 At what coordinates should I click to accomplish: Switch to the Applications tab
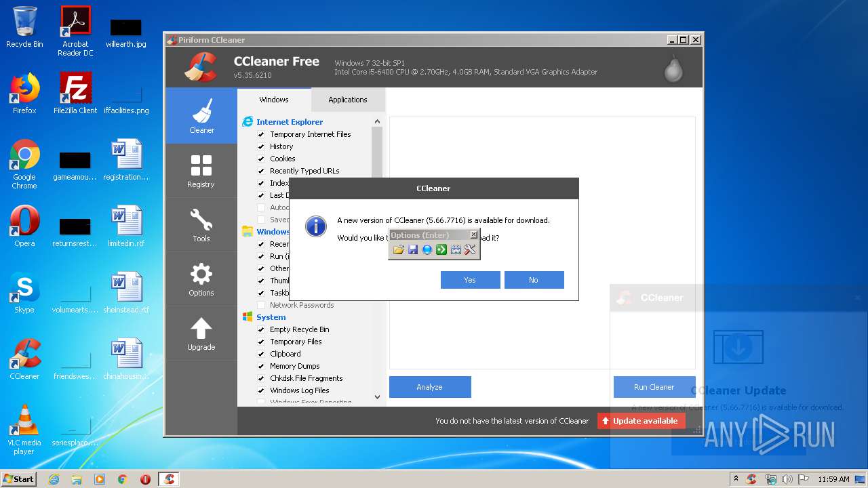point(348,100)
